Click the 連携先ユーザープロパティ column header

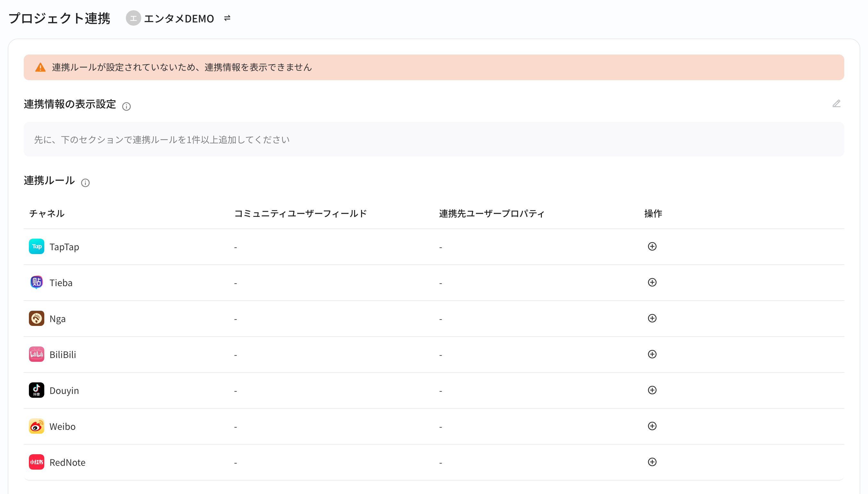491,213
